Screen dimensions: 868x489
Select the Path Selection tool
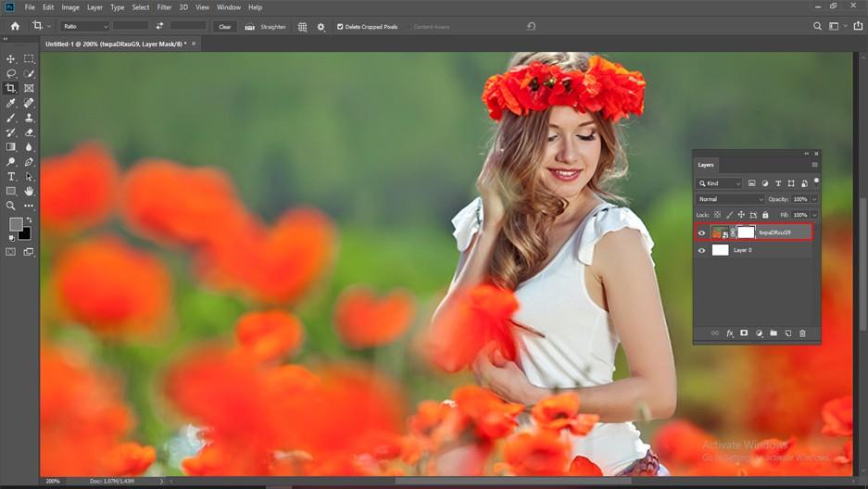[29, 177]
